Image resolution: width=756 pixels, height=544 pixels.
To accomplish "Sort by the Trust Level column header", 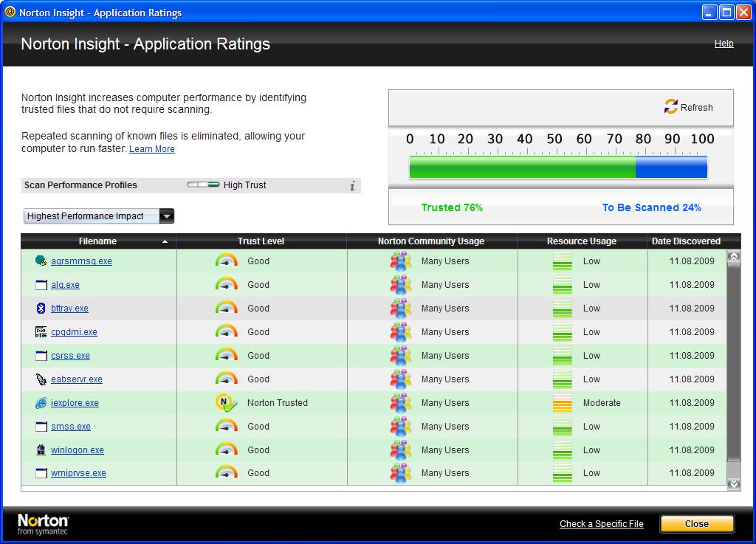I will pos(261,241).
